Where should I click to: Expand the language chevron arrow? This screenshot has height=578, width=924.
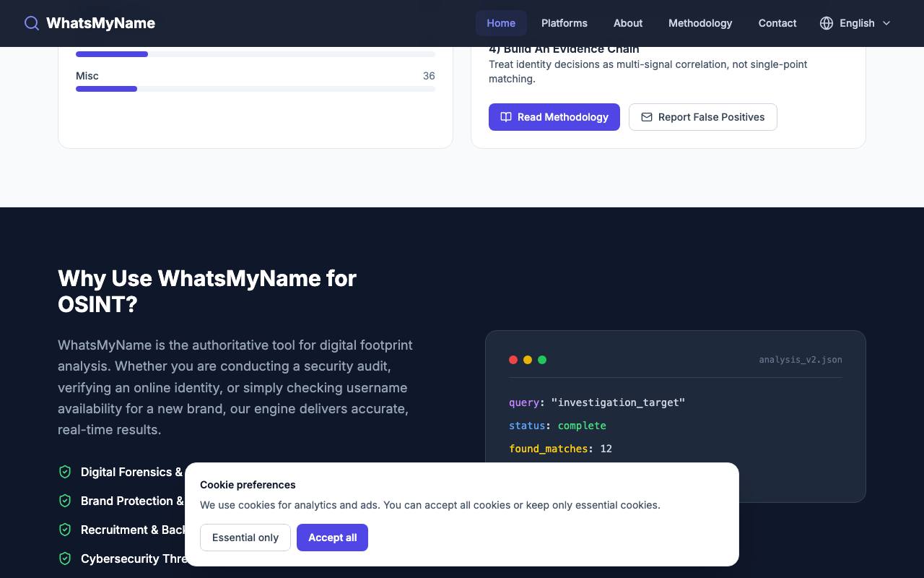click(x=886, y=23)
